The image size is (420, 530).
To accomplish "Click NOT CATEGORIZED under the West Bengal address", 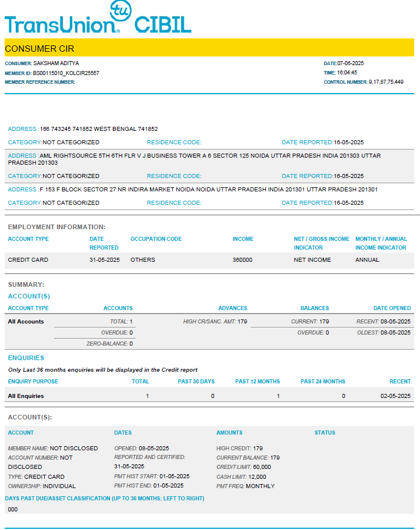I will coord(71,143).
